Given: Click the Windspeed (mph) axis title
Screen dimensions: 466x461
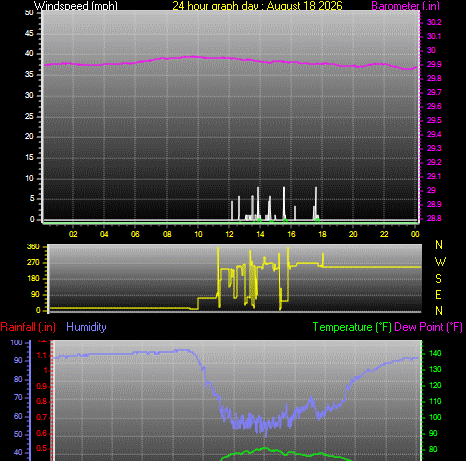Looking at the screenshot, I should [76, 6].
